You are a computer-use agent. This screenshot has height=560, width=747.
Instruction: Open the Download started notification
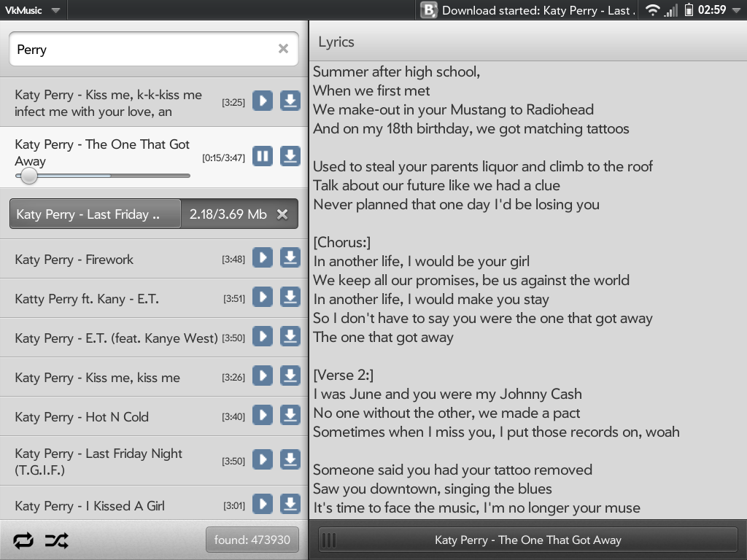(529, 10)
